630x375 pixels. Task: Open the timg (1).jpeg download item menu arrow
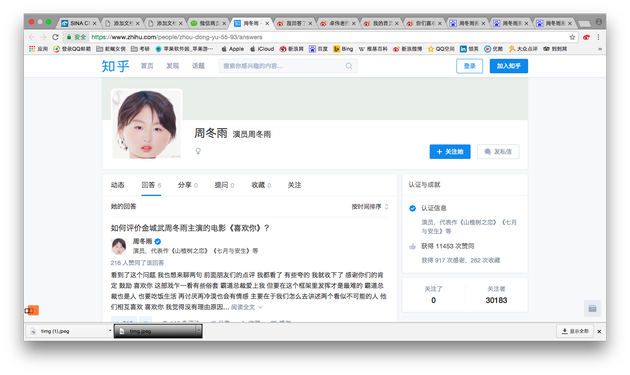[110, 331]
